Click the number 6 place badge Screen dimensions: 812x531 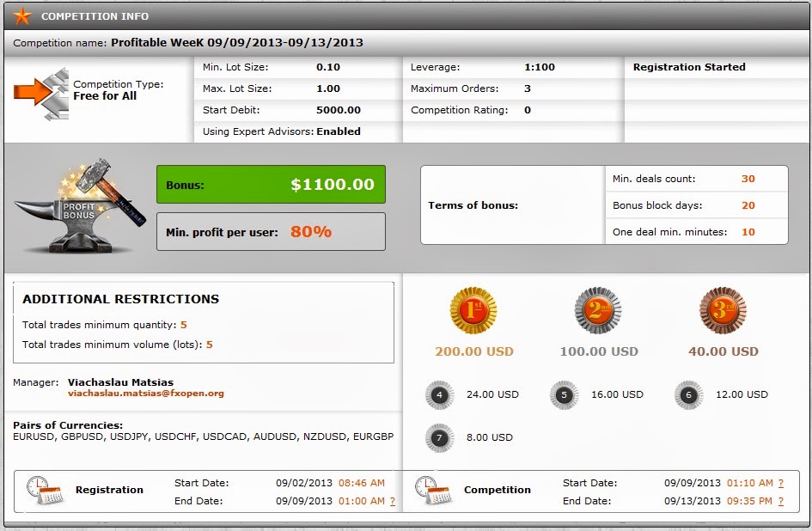click(689, 394)
